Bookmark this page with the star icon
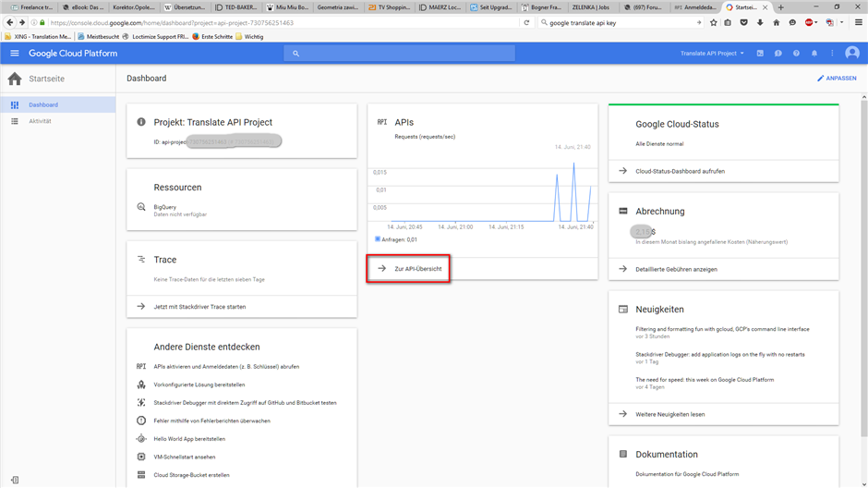The height and width of the screenshot is (488, 868). 713,23
